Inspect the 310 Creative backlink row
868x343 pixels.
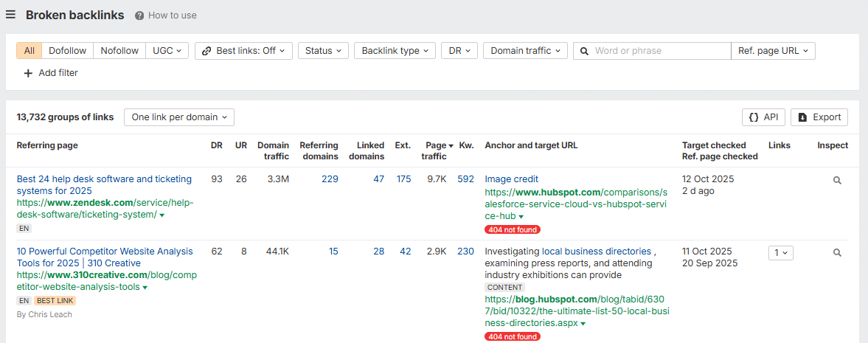(837, 252)
